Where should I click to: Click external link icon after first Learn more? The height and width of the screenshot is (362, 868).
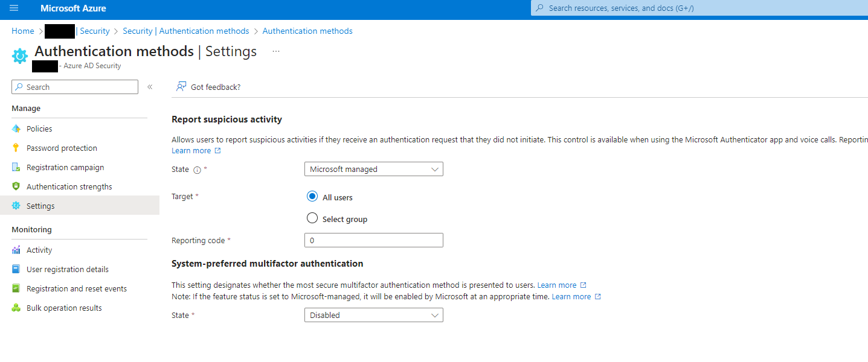218,151
